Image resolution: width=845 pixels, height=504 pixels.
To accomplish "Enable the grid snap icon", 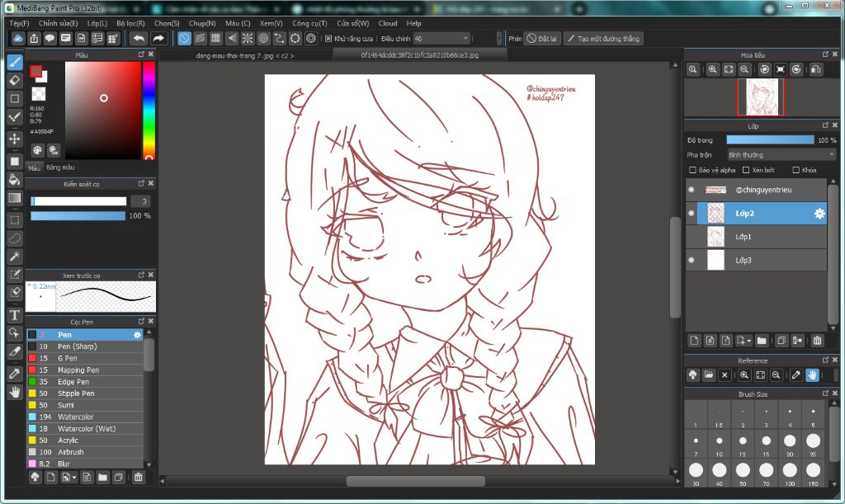I will (215, 38).
